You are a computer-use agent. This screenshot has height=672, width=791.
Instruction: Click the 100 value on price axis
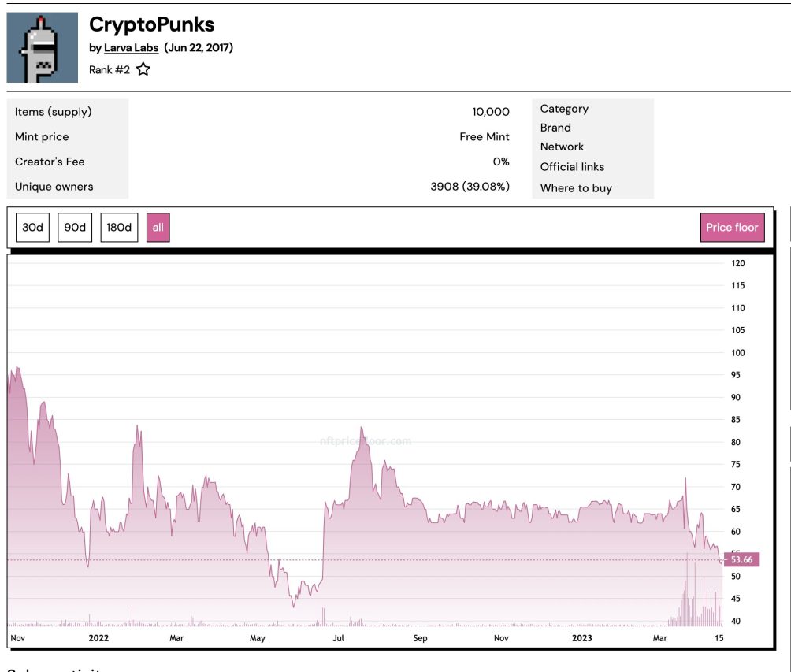point(738,353)
